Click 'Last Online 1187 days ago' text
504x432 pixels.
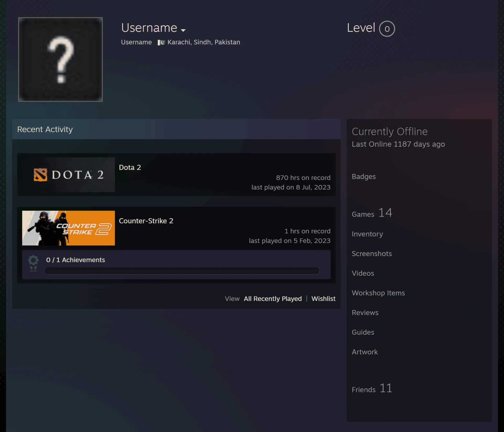pos(398,144)
